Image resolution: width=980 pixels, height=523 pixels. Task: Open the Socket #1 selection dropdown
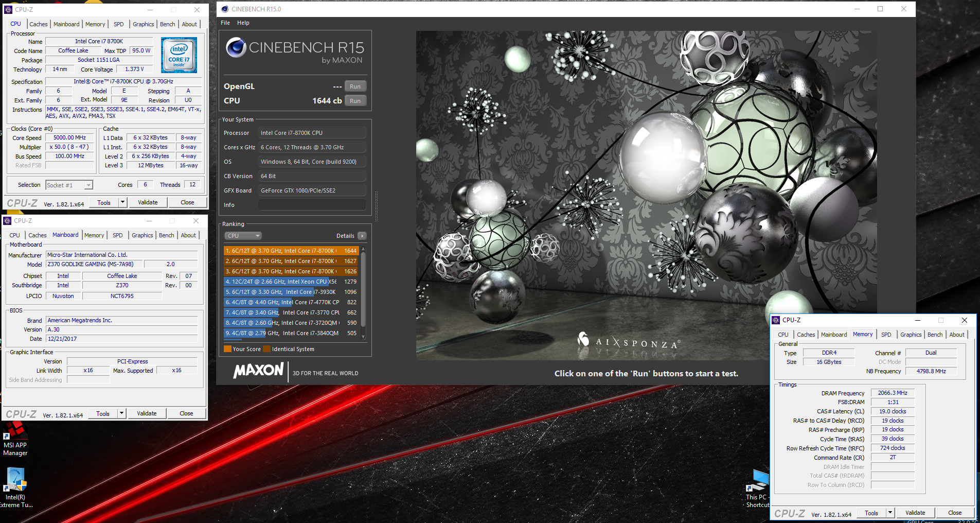tap(69, 185)
